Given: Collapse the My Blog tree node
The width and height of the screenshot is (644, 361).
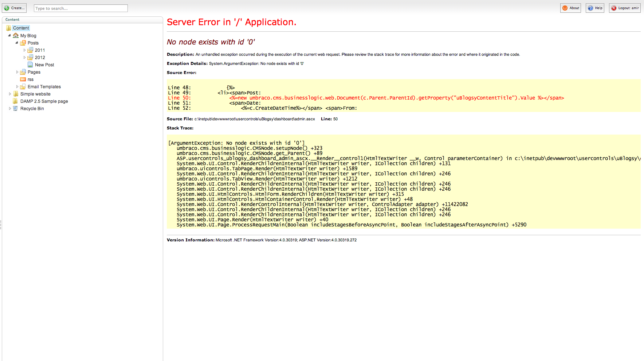Looking at the screenshot, I should coord(9,35).
